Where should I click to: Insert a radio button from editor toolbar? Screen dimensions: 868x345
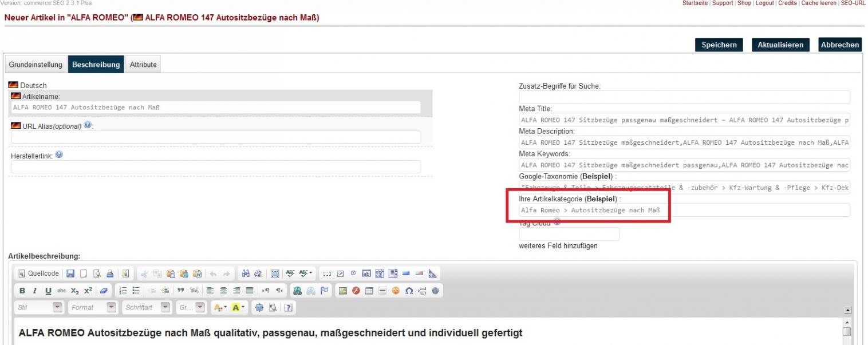tap(354, 274)
